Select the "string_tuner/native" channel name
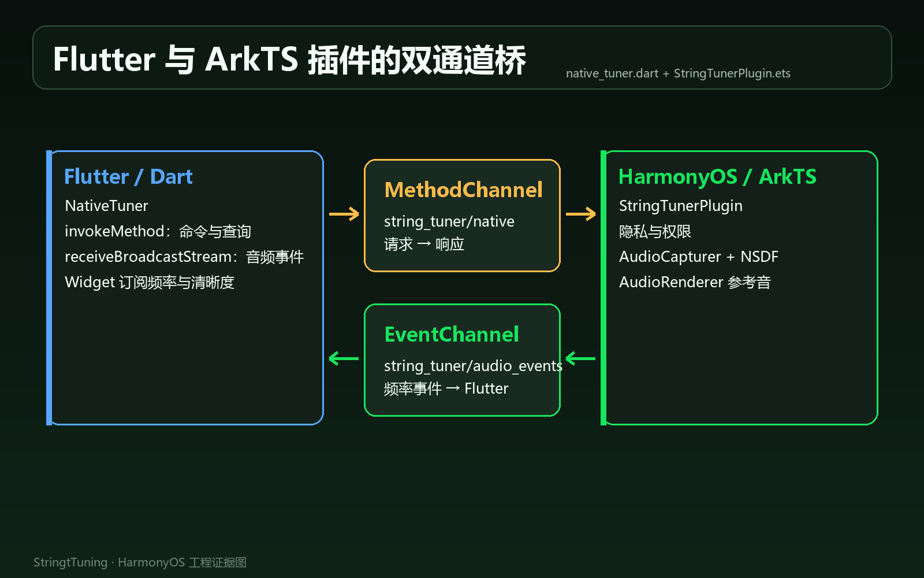Screen dimensions: 924x578 point(449,221)
